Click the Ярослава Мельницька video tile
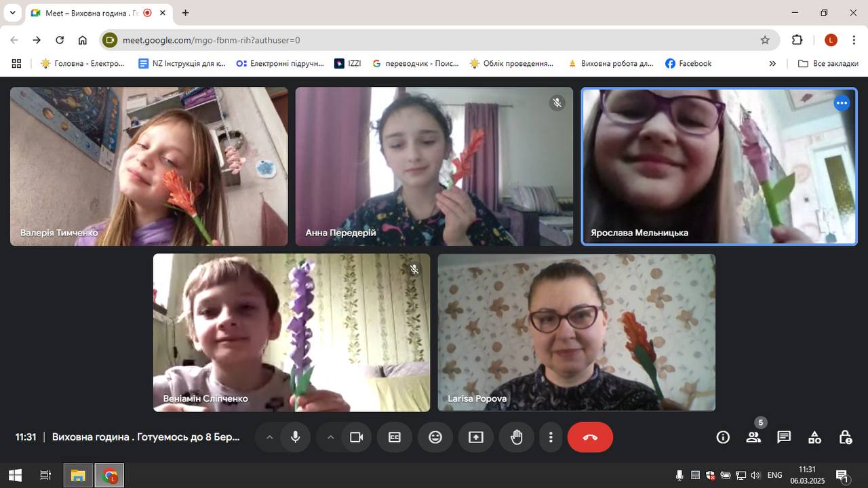 coord(719,166)
